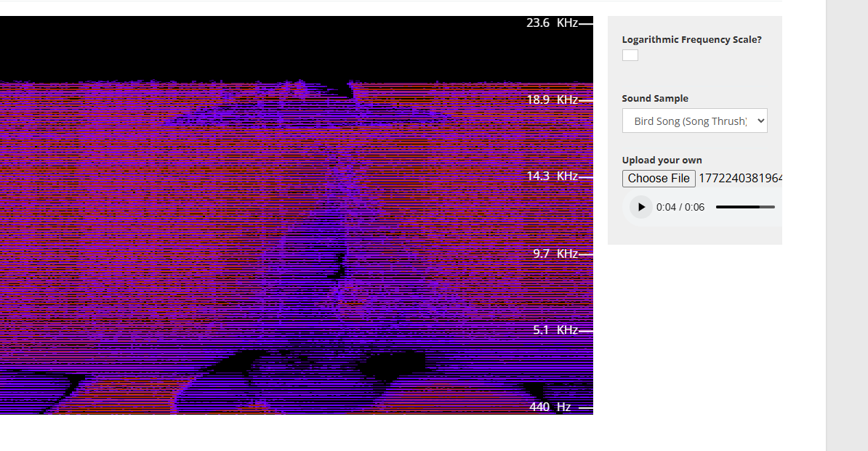The width and height of the screenshot is (868, 451).
Task: Click the Choose File button
Action: click(x=659, y=179)
